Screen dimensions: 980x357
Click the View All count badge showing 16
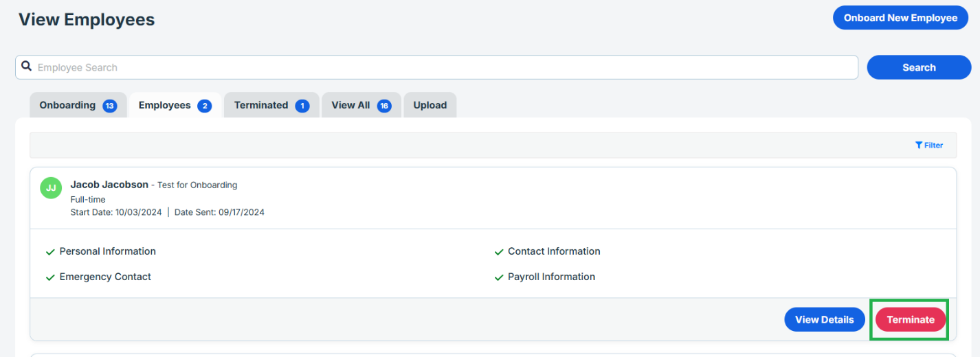click(x=384, y=106)
